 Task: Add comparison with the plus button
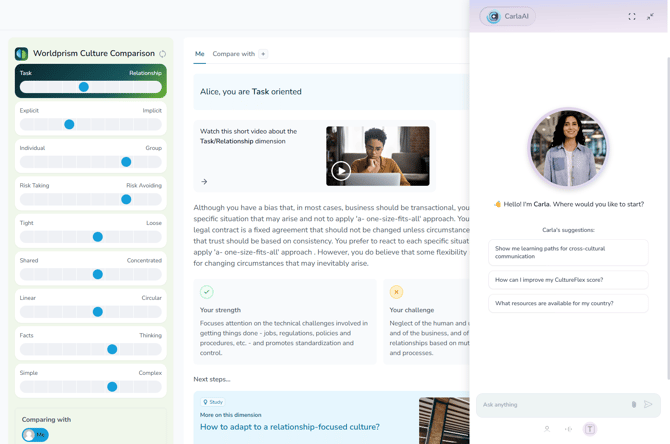point(263,54)
